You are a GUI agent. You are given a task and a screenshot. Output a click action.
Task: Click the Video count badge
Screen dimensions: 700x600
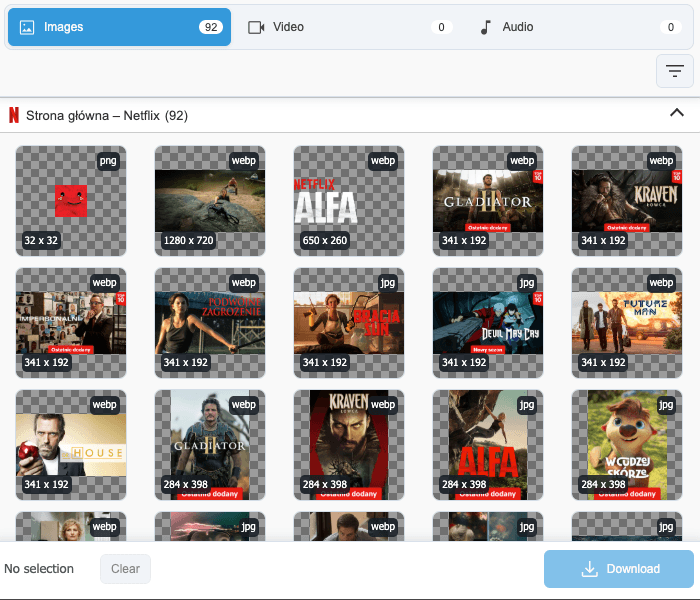coord(442,27)
